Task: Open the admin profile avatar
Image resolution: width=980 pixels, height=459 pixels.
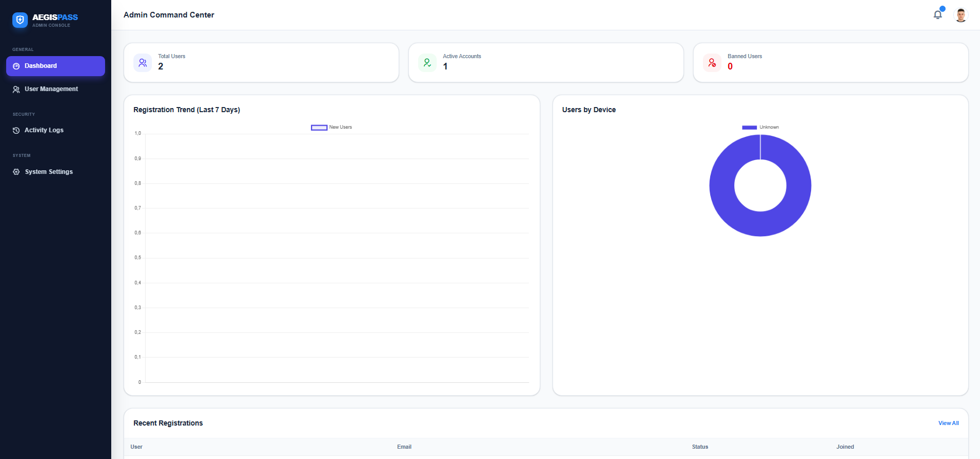Action: [960, 15]
